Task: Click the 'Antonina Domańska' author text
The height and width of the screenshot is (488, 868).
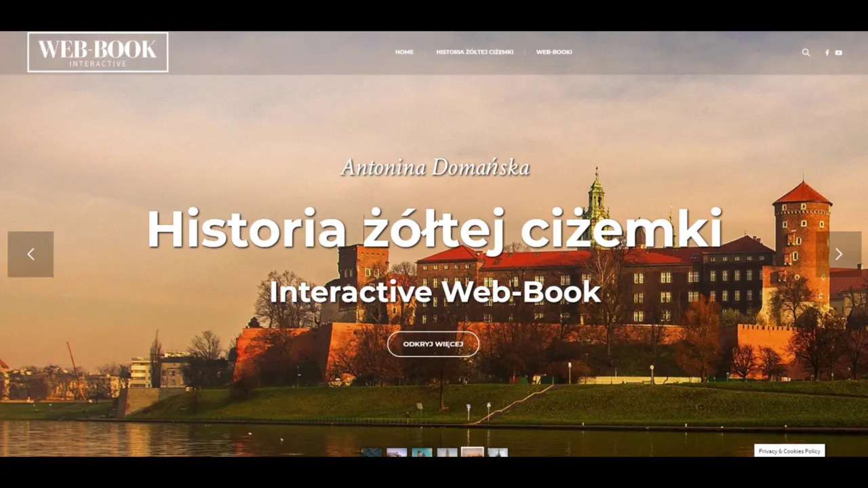Action: (435, 167)
